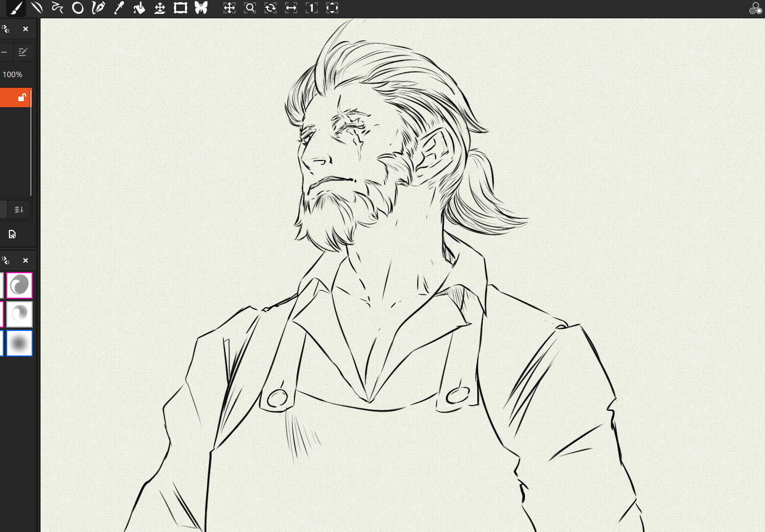This screenshot has width=765, height=532.
Task: Click the layer sort merge-down icon
Action: [x=19, y=209]
